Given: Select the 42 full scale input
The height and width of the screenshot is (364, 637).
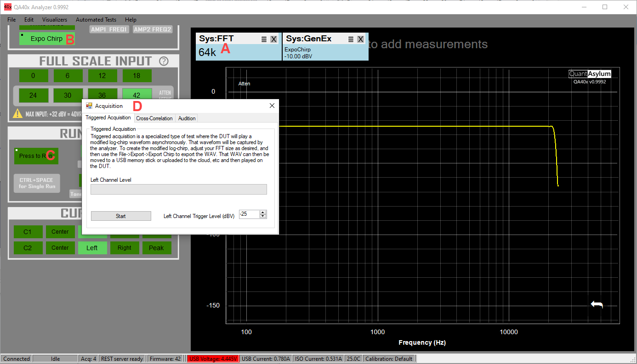Looking at the screenshot, I should pos(136,94).
